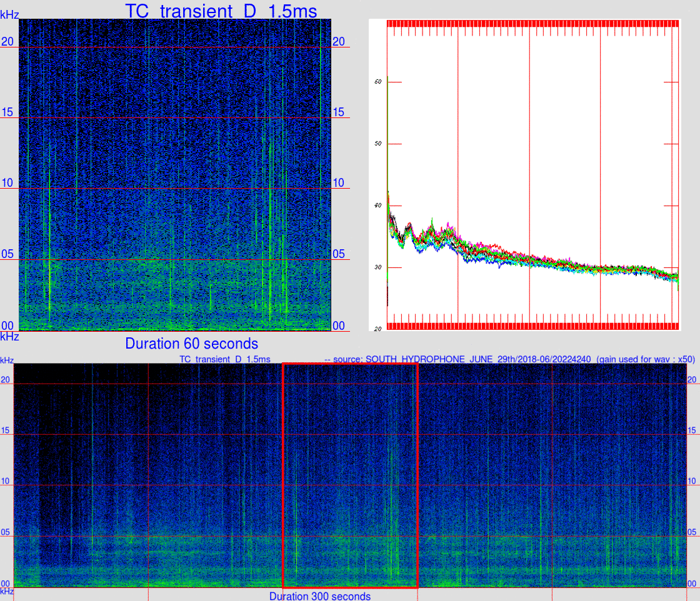Click the 15 kHz label right of top spectrogram

(338, 112)
